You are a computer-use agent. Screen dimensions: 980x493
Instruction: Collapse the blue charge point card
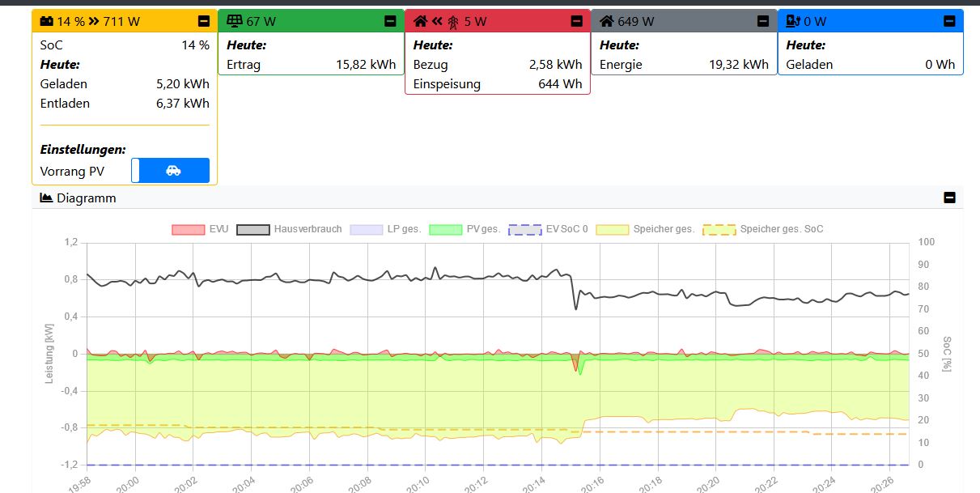(949, 21)
